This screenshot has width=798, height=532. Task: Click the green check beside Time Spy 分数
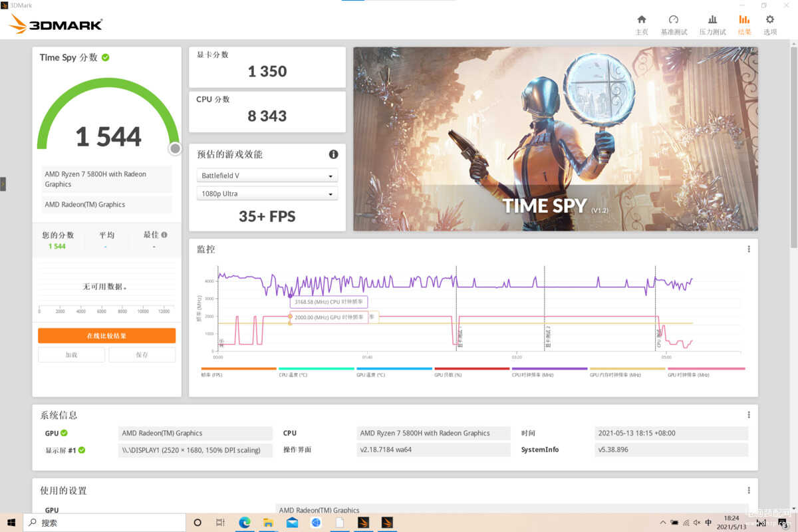[x=106, y=57]
